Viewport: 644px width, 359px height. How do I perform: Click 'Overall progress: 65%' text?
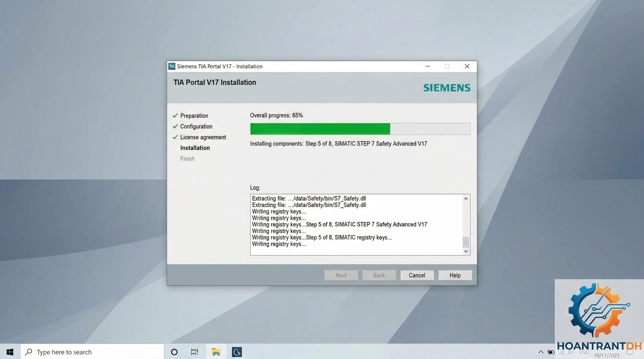coord(276,115)
